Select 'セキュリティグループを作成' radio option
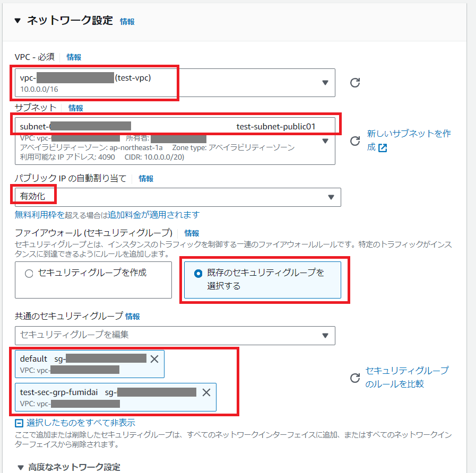This screenshot has width=476, height=473. (x=29, y=274)
